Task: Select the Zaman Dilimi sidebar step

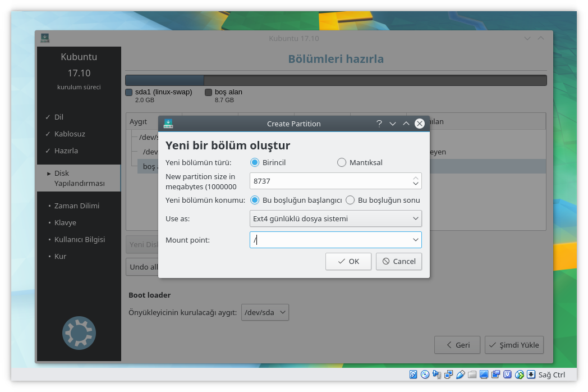Action: pos(76,206)
